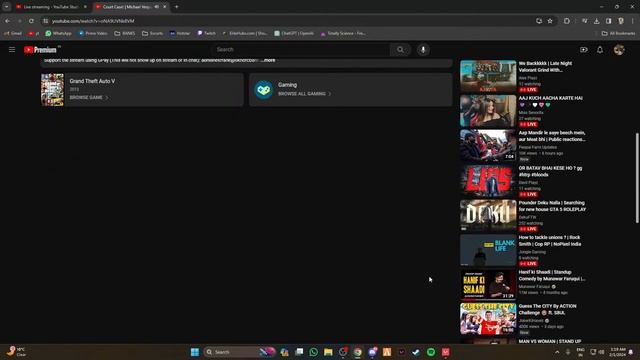Open the Create video camera icon
The height and width of the screenshot is (360, 640).
584,50
